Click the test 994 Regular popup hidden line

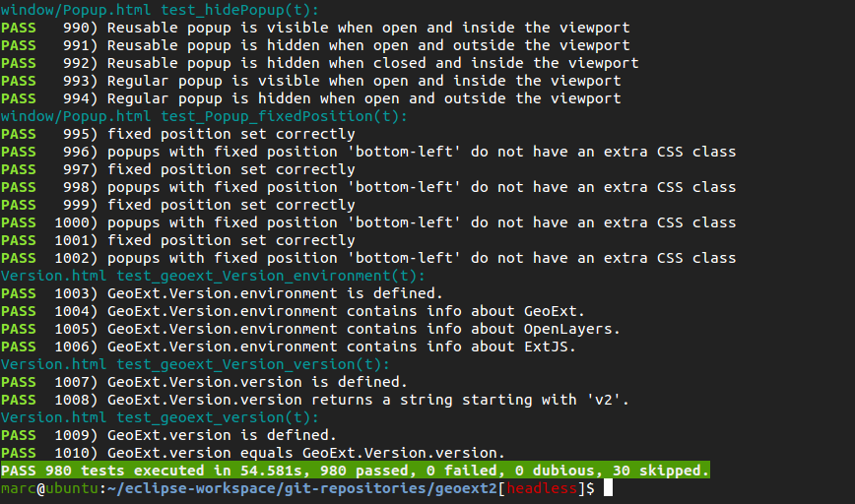pos(311,98)
